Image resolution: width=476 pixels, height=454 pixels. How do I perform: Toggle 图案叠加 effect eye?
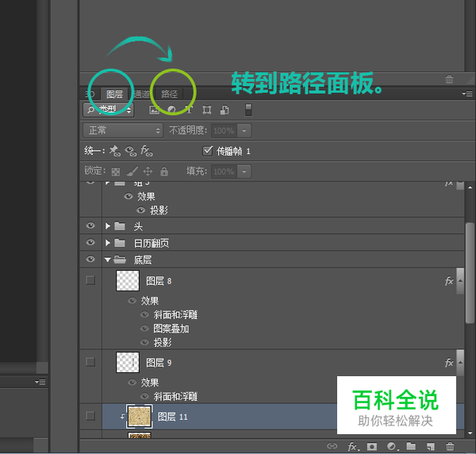[144, 329]
